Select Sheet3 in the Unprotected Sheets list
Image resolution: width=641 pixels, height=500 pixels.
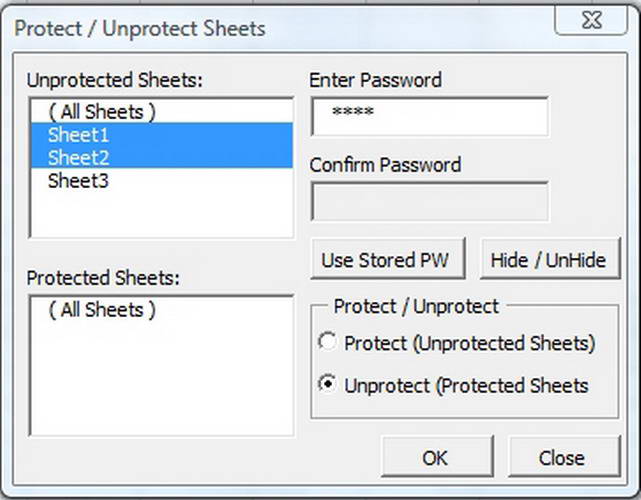pyautogui.click(x=79, y=181)
